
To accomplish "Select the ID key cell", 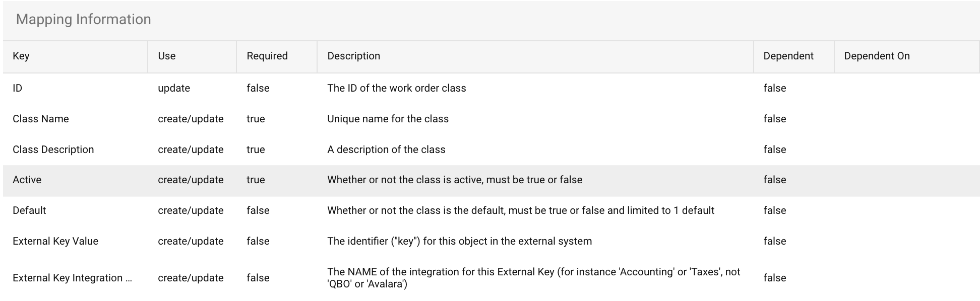I will [x=18, y=88].
